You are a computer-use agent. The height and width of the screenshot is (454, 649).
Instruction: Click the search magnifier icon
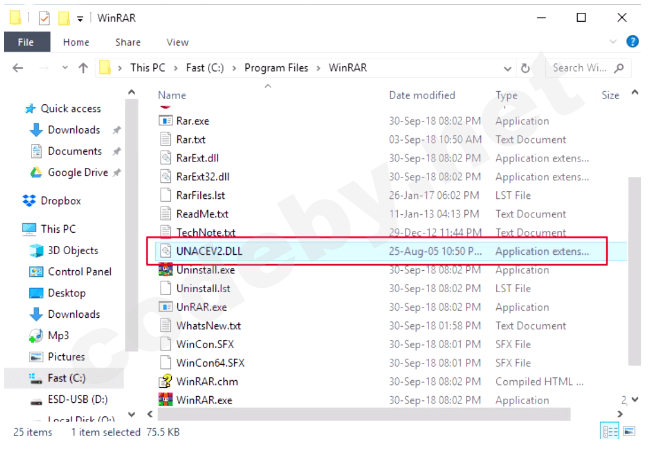619,68
